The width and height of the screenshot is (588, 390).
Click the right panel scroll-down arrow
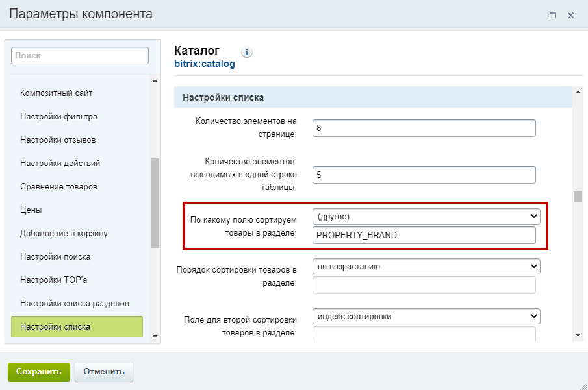(x=578, y=335)
